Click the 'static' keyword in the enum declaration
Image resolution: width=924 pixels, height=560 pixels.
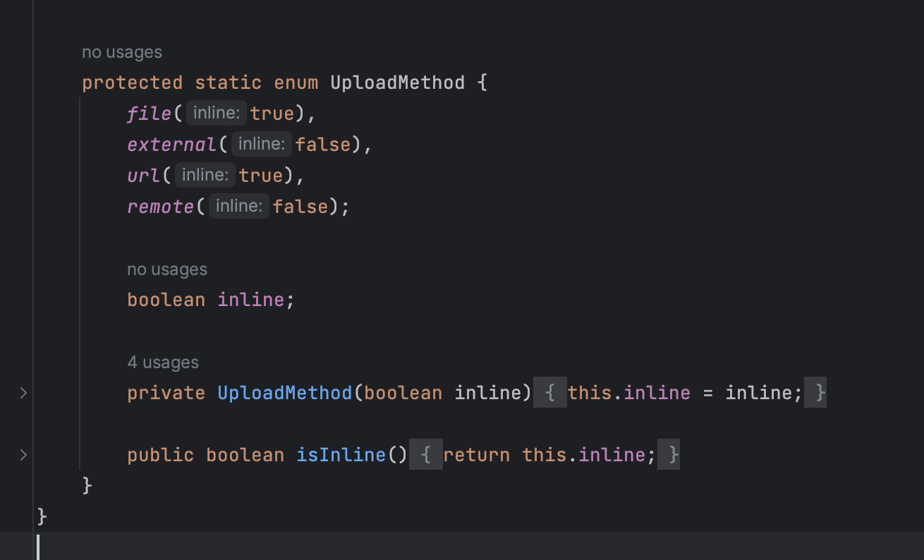coord(229,83)
